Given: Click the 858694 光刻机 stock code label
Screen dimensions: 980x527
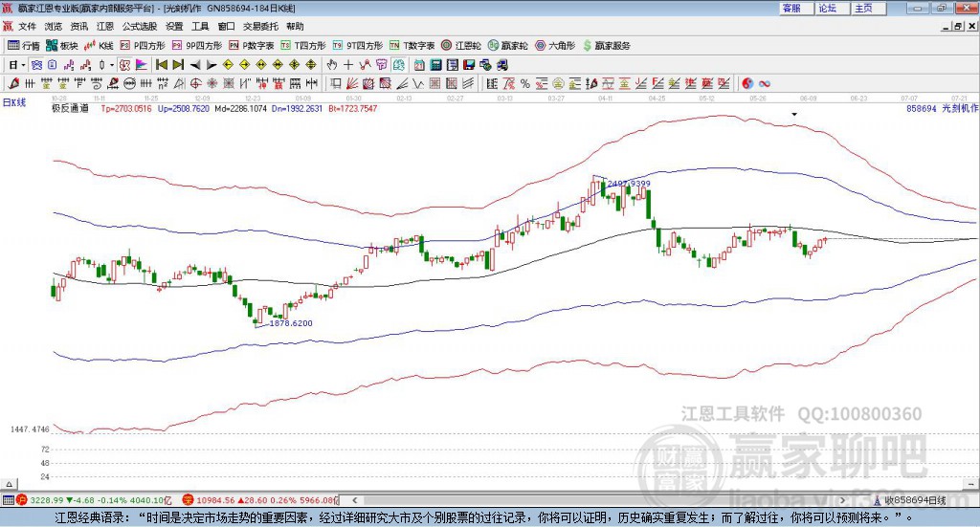Looking at the screenshot, I should pos(943,109).
